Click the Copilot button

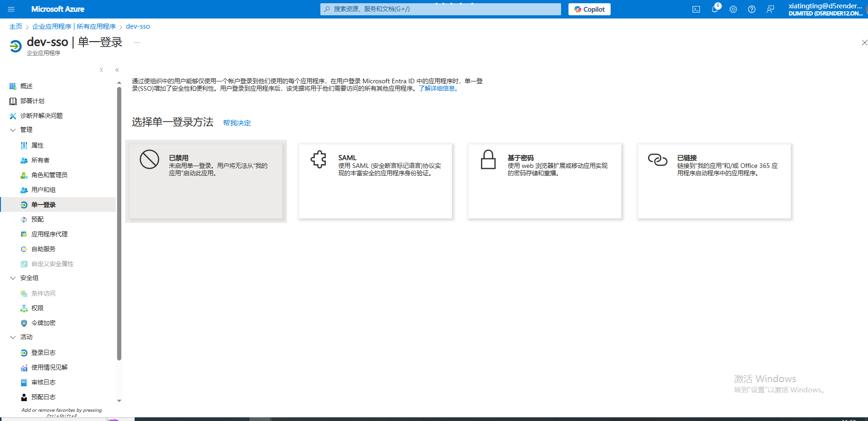point(589,9)
